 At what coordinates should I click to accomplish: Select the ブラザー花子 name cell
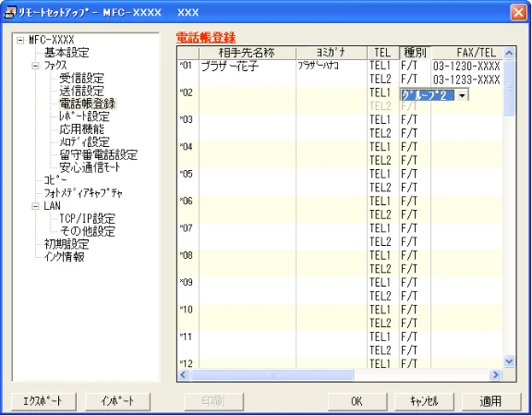click(248, 67)
